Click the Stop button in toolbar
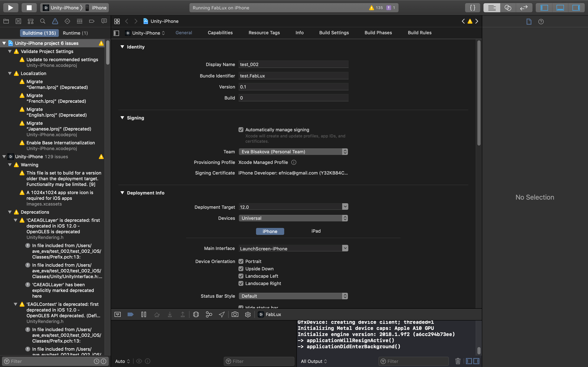This screenshot has width=588, height=367. (x=29, y=8)
